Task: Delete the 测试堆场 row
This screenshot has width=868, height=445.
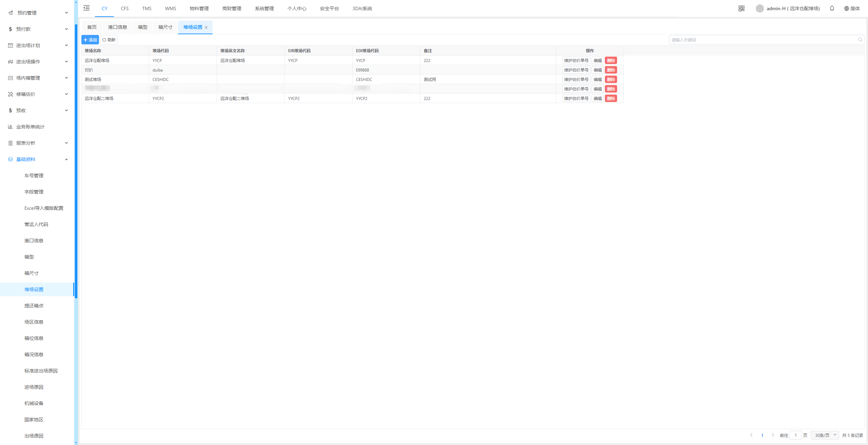Action: pos(611,80)
